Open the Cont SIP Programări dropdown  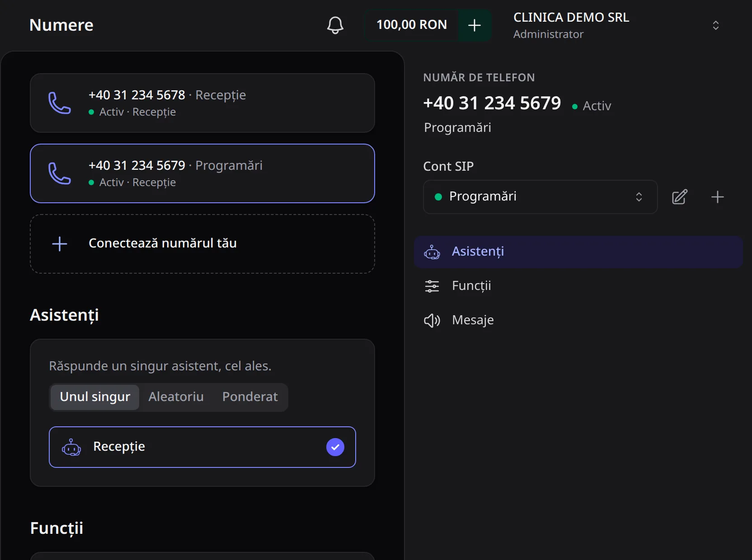540,197
